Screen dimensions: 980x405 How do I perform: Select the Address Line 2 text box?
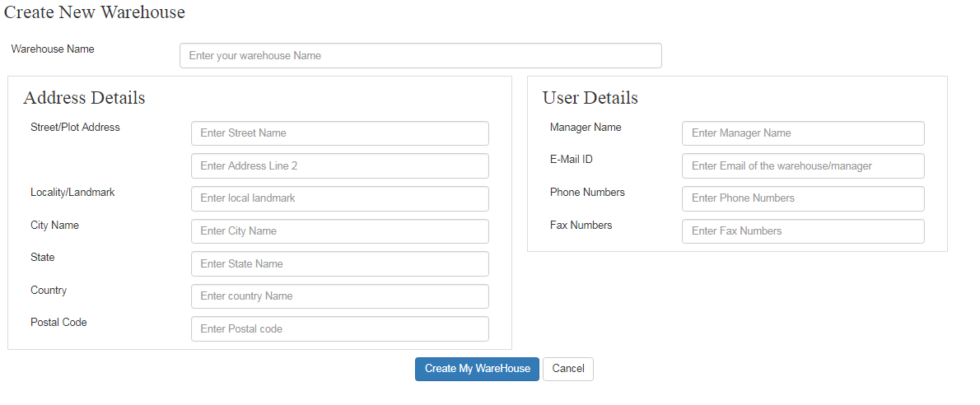click(339, 165)
